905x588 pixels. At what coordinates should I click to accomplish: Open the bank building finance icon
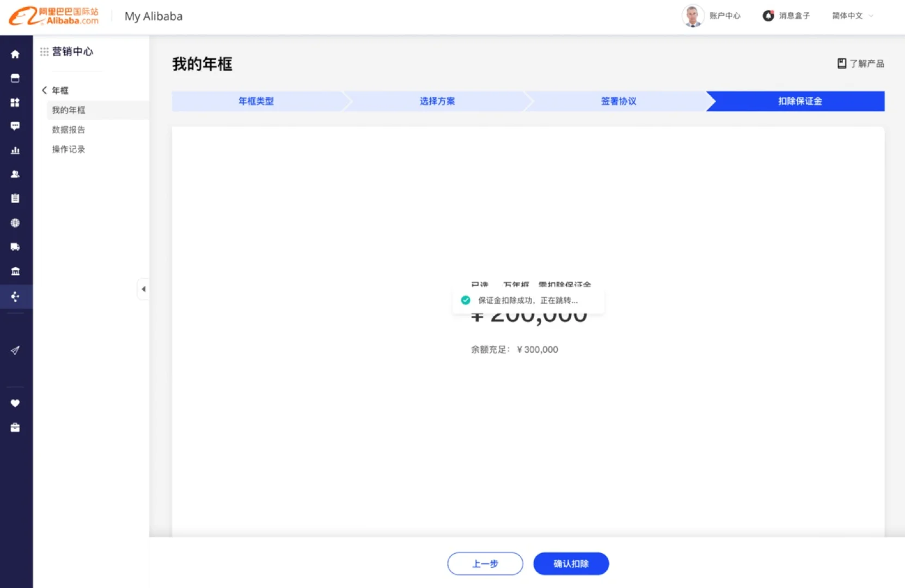15,271
